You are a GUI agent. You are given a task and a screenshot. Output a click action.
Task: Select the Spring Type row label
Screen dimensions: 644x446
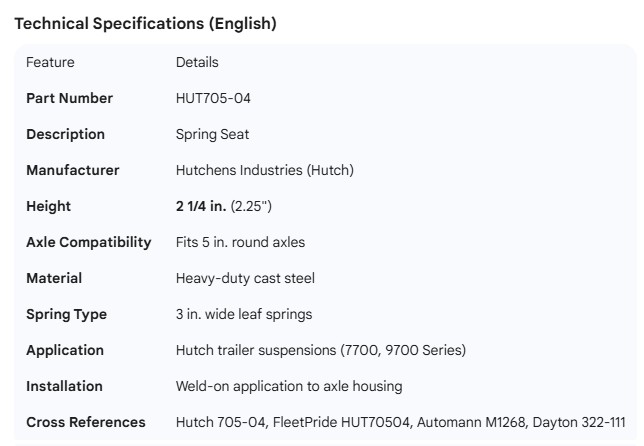(x=66, y=314)
